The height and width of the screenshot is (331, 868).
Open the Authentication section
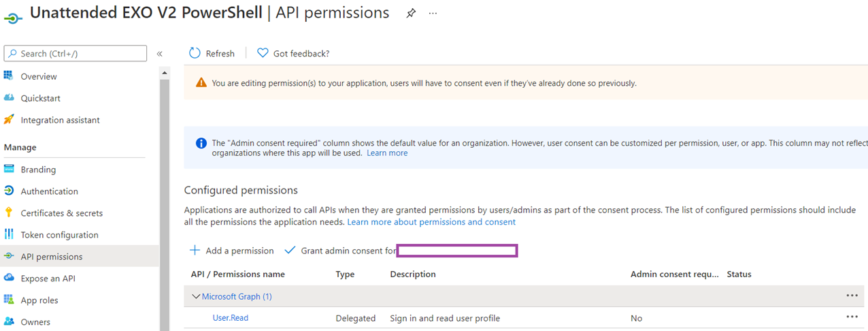pyautogui.click(x=50, y=191)
